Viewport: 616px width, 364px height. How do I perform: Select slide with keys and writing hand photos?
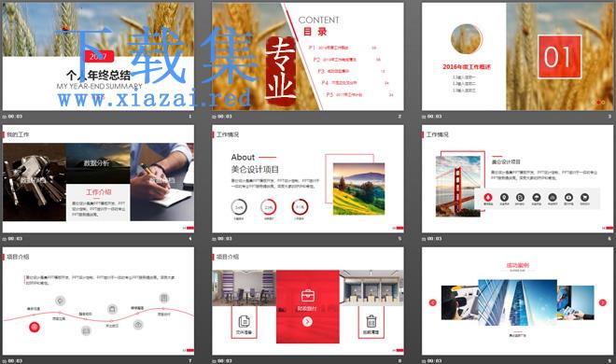point(98,179)
